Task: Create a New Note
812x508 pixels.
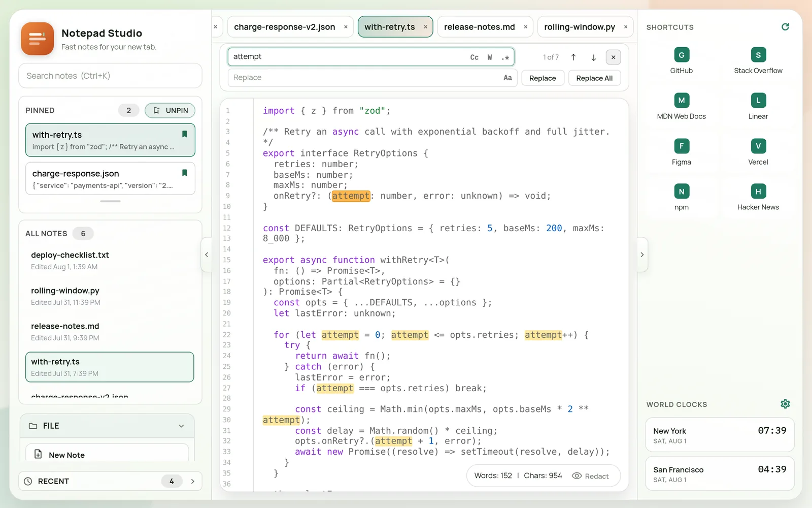Action: [107, 454]
